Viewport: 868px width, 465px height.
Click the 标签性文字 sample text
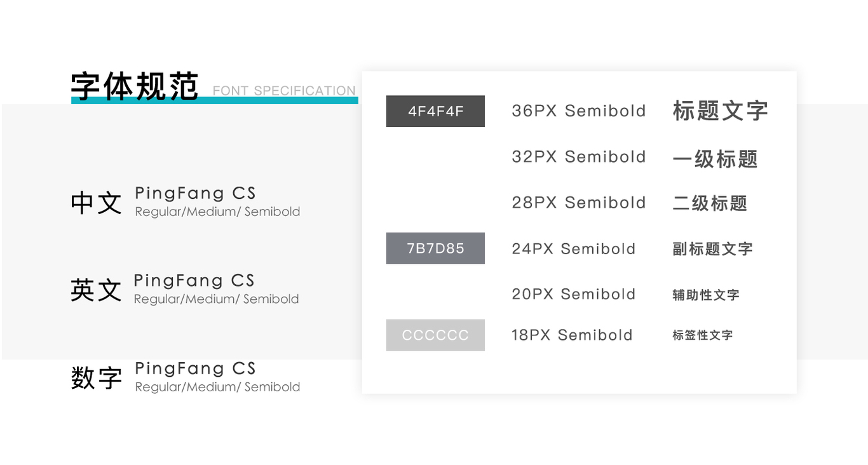coord(703,335)
